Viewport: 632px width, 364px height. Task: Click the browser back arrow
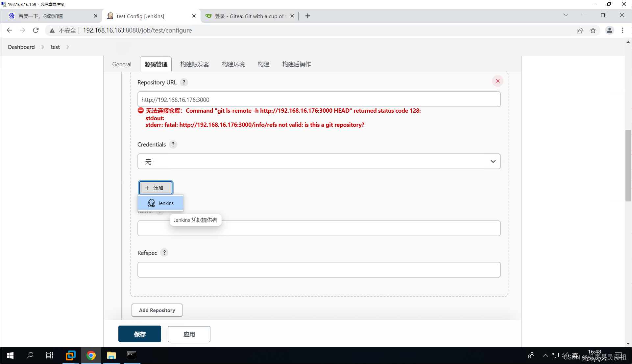point(9,30)
